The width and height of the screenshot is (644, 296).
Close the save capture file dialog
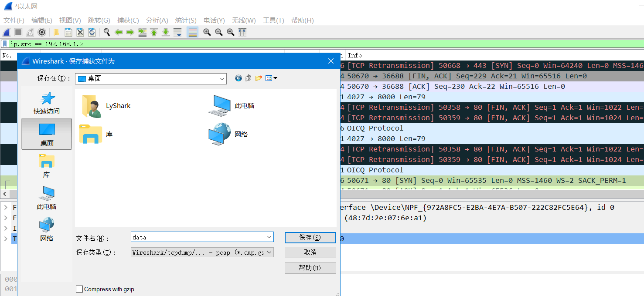click(x=331, y=61)
